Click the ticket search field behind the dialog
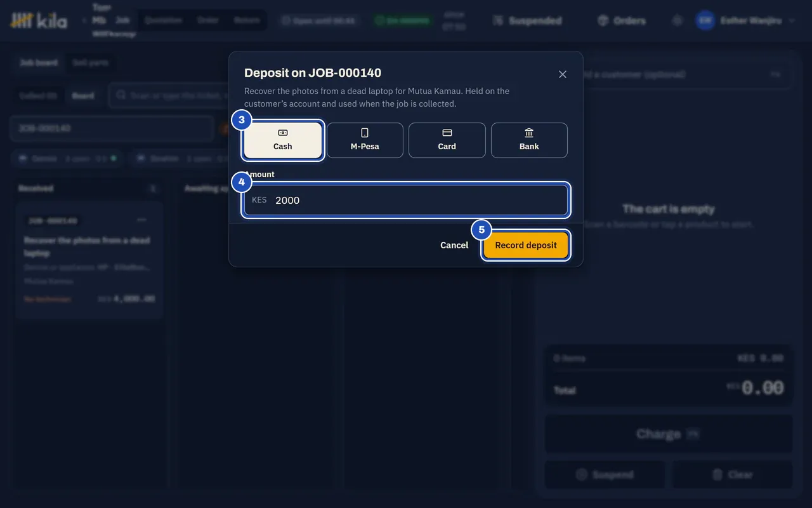The image size is (812, 508). click(168, 95)
